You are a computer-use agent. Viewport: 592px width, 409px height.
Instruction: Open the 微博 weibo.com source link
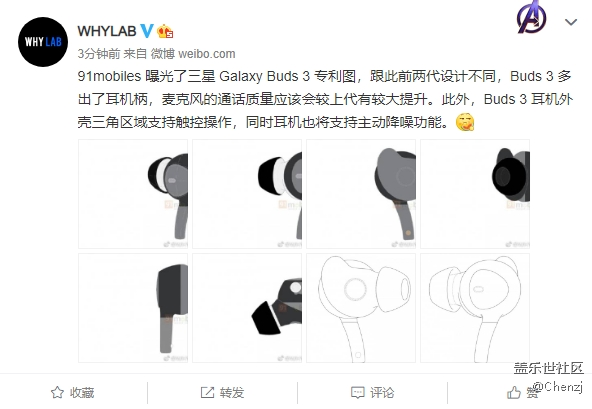point(193,54)
